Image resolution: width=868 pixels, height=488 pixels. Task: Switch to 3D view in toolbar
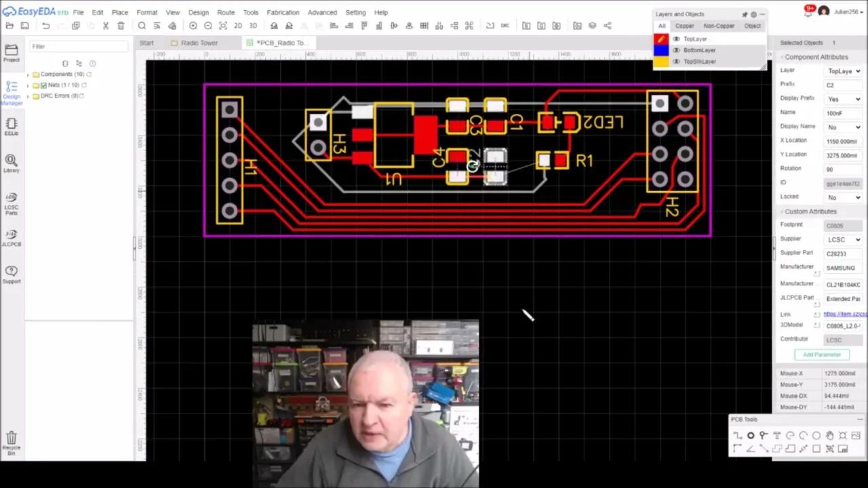coord(253,26)
